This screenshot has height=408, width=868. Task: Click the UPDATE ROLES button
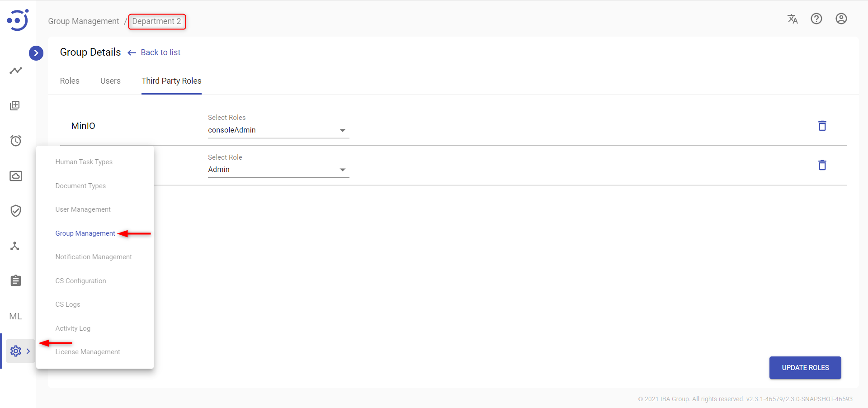click(x=805, y=368)
